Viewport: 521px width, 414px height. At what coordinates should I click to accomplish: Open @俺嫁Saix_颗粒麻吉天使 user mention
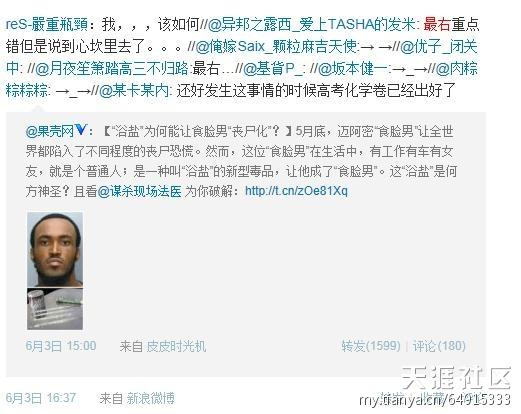[x=277, y=47]
